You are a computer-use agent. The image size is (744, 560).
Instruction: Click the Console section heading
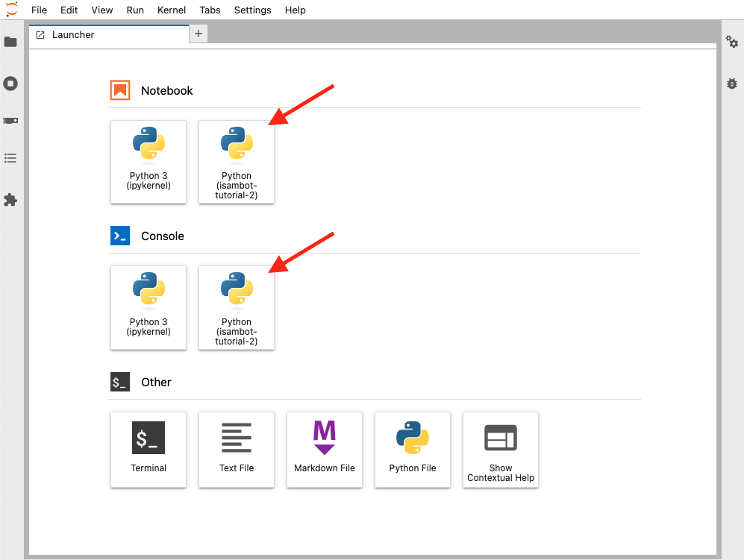click(x=163, y=236)
